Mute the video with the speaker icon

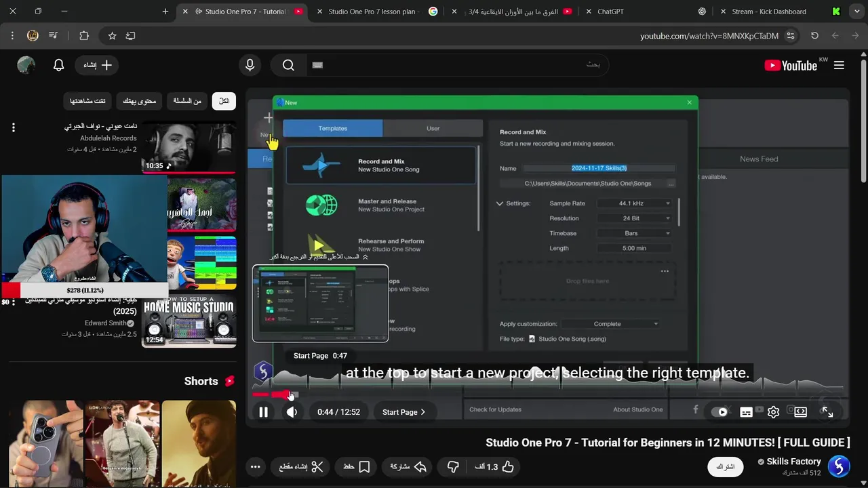(292, 412)
